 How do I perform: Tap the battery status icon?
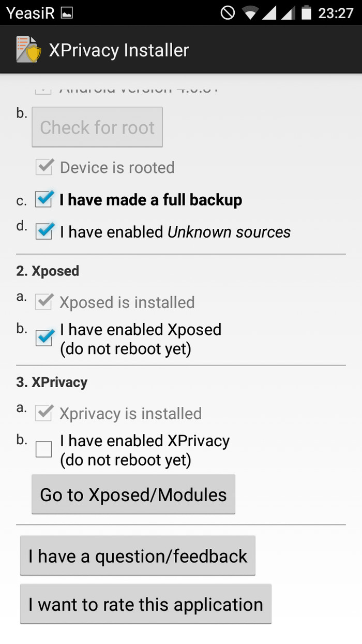click(x=306, y=13)
